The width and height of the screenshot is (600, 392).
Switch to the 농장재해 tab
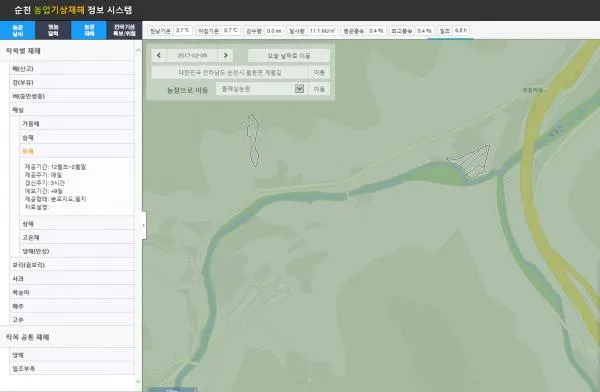[89, 31]
